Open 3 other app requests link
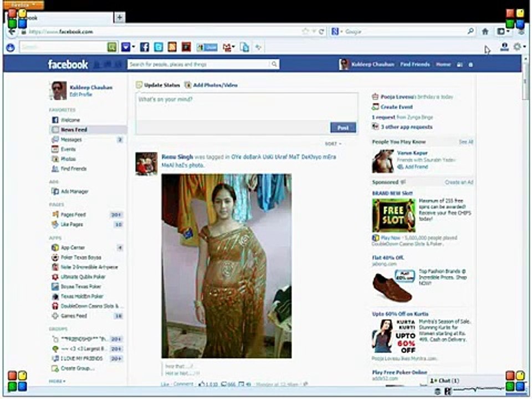The height and width of the screenshot is (399, 532). click(x=406, y=127)
